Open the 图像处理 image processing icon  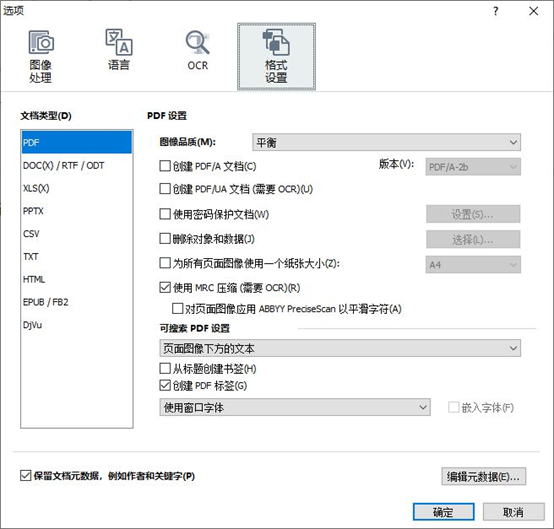click(x=41, y=57)
